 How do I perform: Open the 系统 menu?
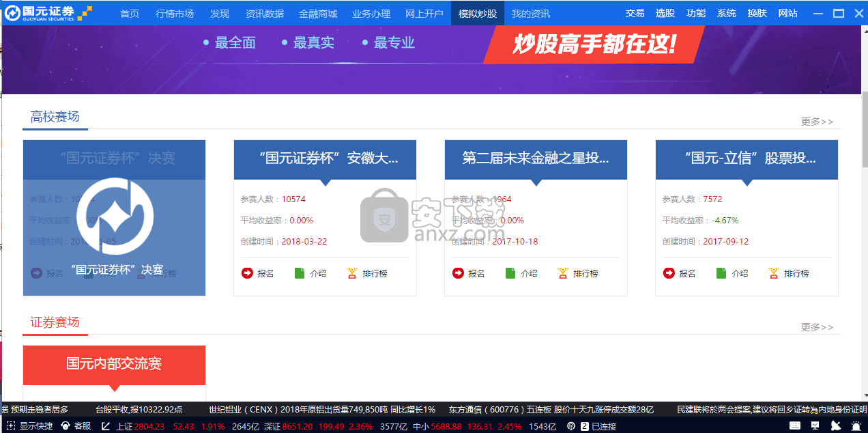[727, 13]
